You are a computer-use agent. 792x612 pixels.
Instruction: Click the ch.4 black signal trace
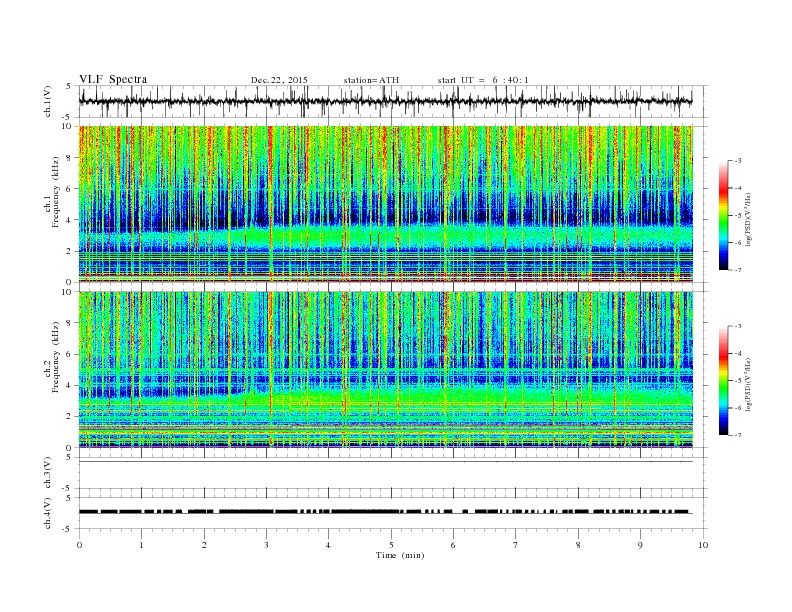tap(385, 512)
